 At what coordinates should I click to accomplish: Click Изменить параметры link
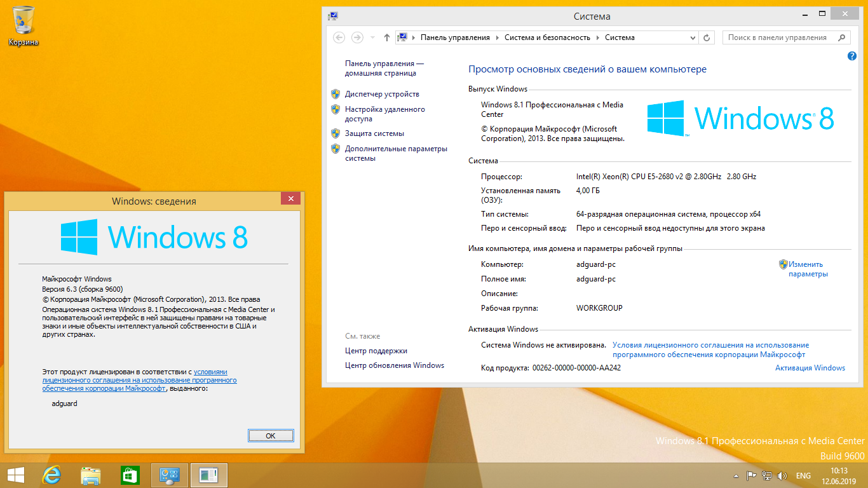pos(808,269)
